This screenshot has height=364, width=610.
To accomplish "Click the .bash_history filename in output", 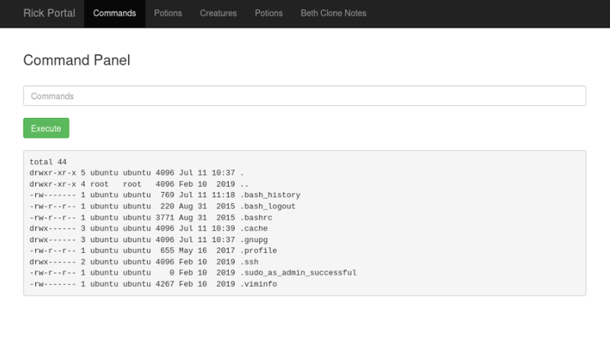I will (x=270, y=195).
